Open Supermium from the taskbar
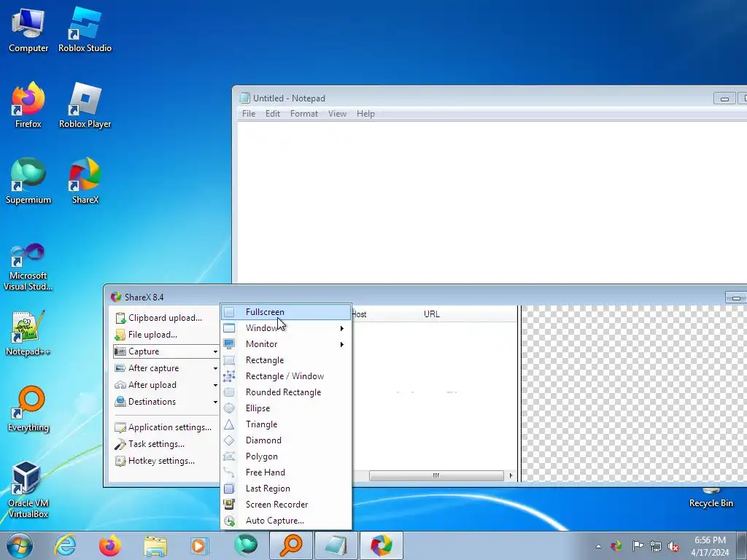This screenshot has width=747, height=560. [x=245, y=545]
